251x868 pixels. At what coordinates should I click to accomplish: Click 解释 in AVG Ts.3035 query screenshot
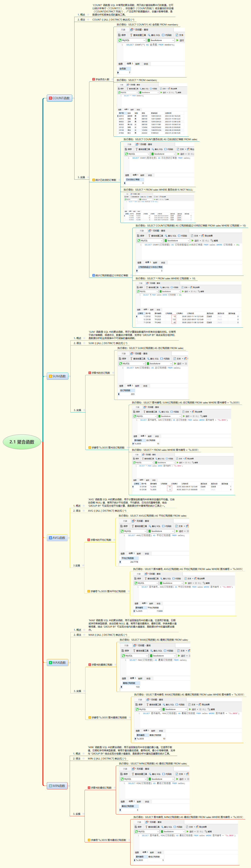point(206,583)
